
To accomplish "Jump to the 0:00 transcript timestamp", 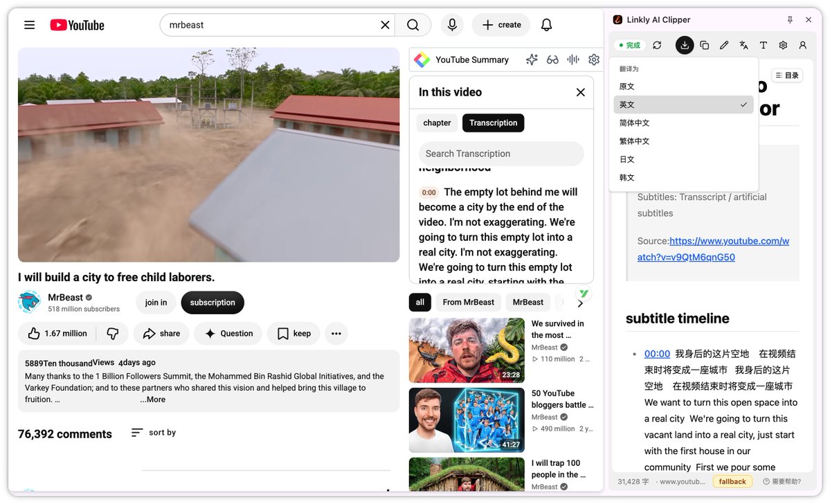I will [x=428, y=192].
